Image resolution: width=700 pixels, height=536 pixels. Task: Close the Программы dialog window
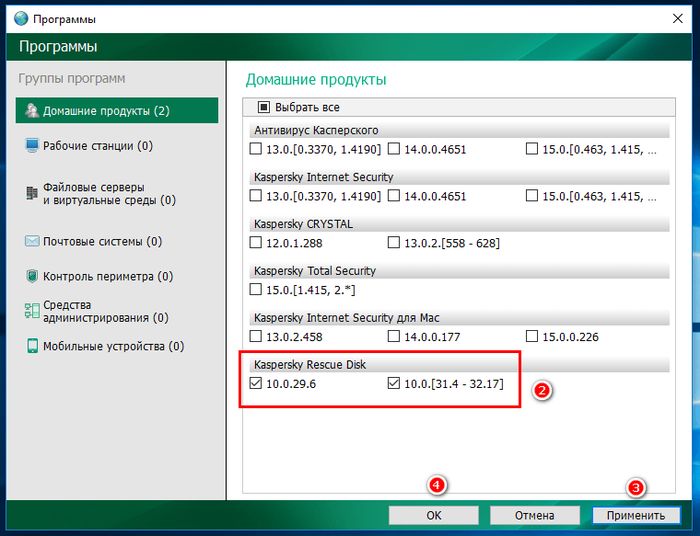coord(678,19)
